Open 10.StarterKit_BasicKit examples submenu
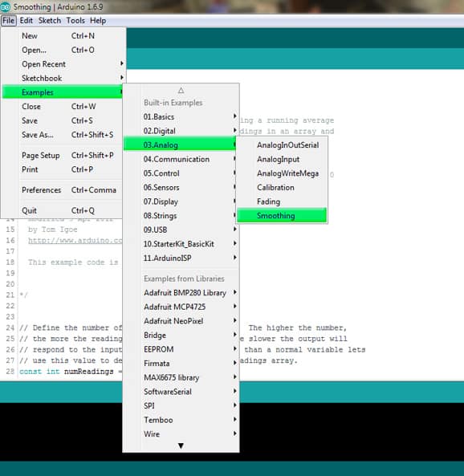The image size is (464, 476). pyautogui.click(x=181, y=244)
